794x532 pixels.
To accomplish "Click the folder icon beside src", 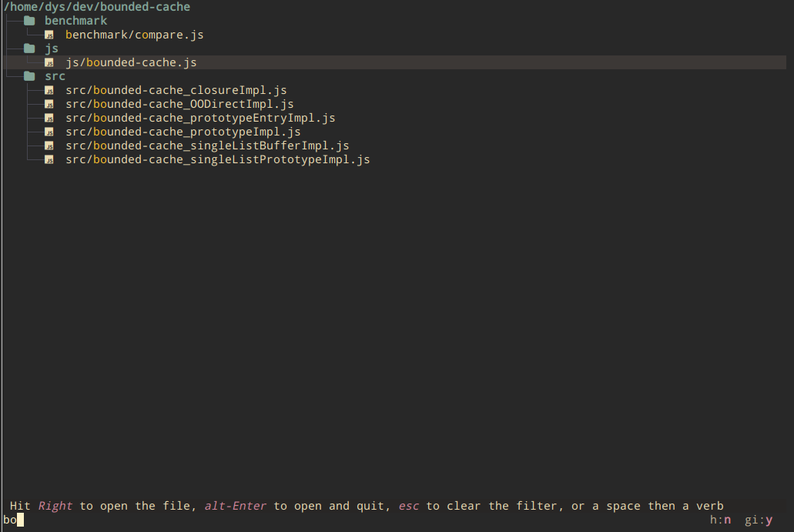I will 28,75.
